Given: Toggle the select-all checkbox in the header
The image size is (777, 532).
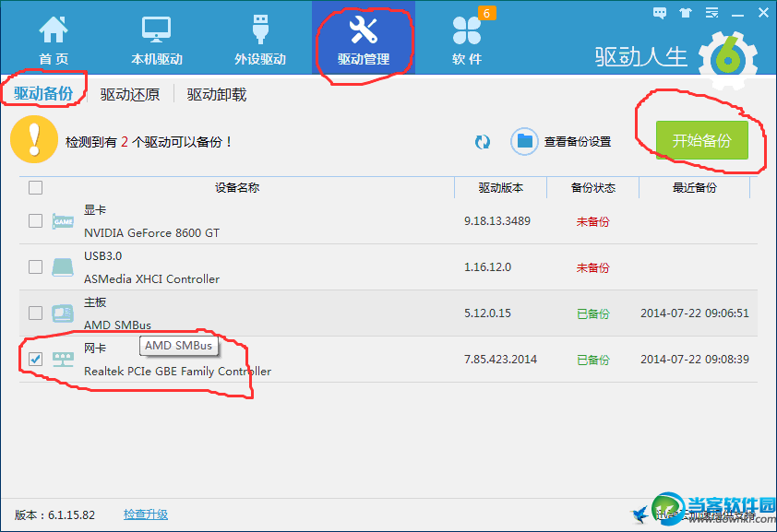Looking at the screenshot, I should pos(35,187).
